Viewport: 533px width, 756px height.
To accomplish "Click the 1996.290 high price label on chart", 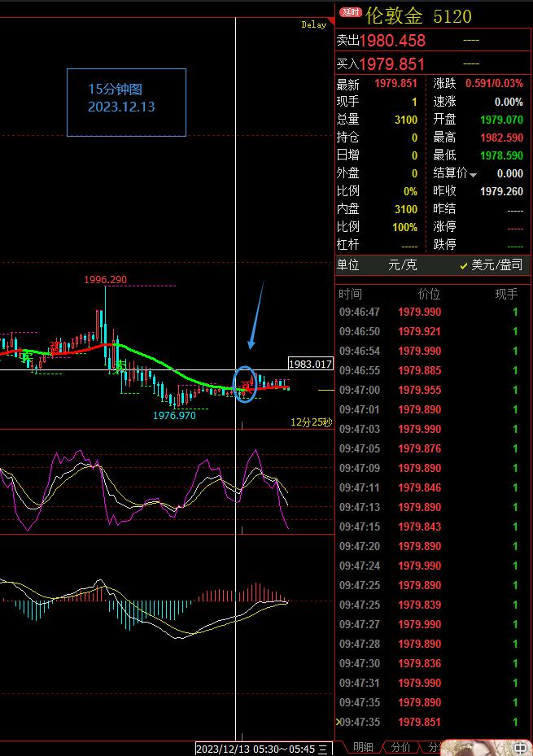I will (x=106, y=280).
